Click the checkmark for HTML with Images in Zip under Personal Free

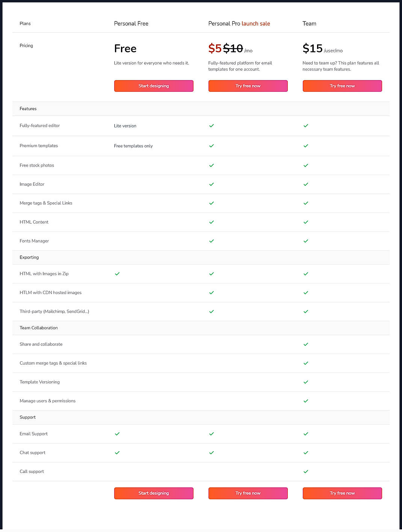point(117,274)
